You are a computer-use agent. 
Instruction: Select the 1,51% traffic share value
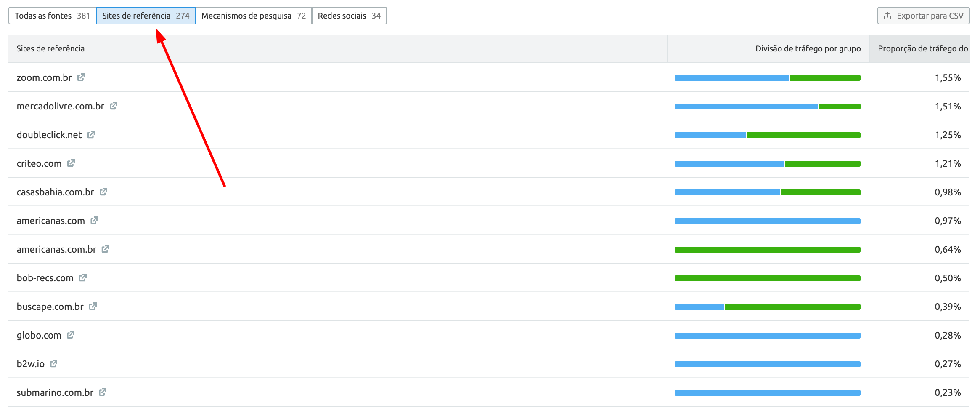(x=948, y=106)
